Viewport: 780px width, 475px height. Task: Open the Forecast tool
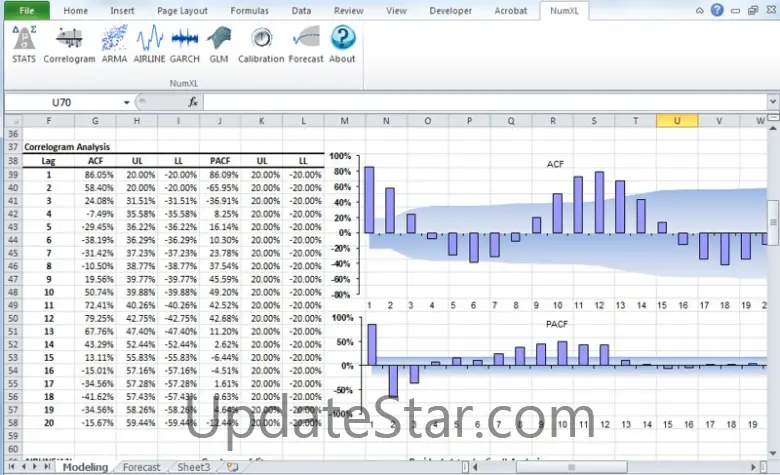(x=306, y=44)
